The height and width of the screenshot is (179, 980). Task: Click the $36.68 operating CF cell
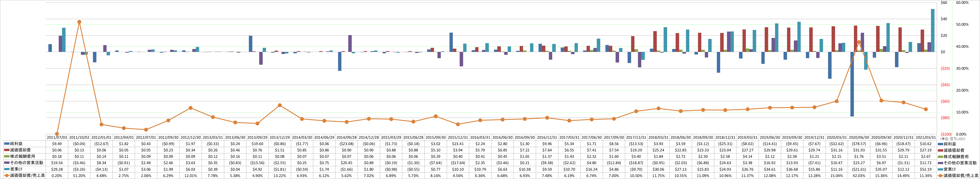(792, 169)
